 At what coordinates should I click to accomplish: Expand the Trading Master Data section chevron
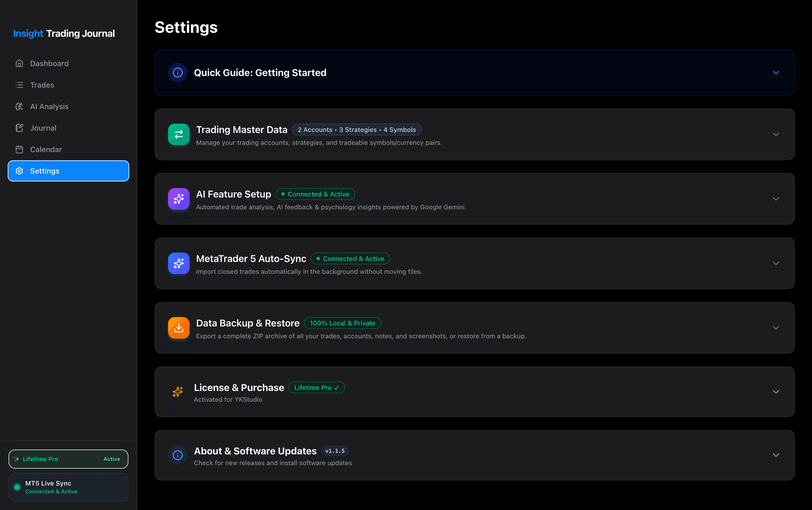coord(776,134)
